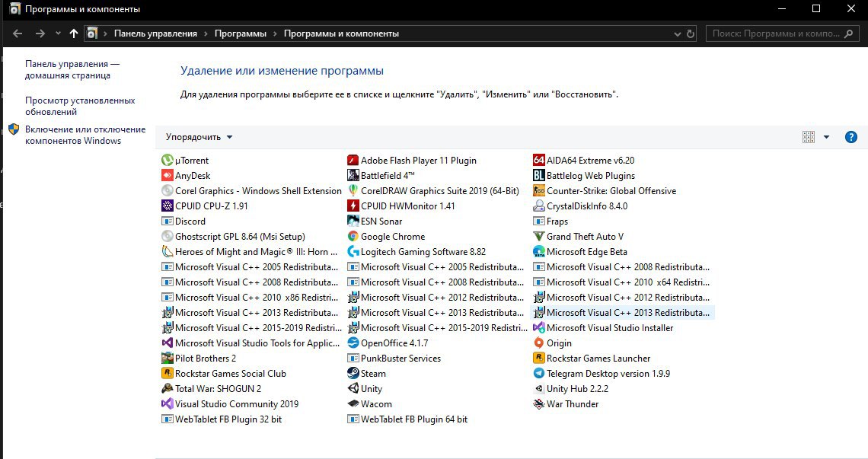Click Logitech Gaming Software 8.82 icon

[x=353, y=251]
